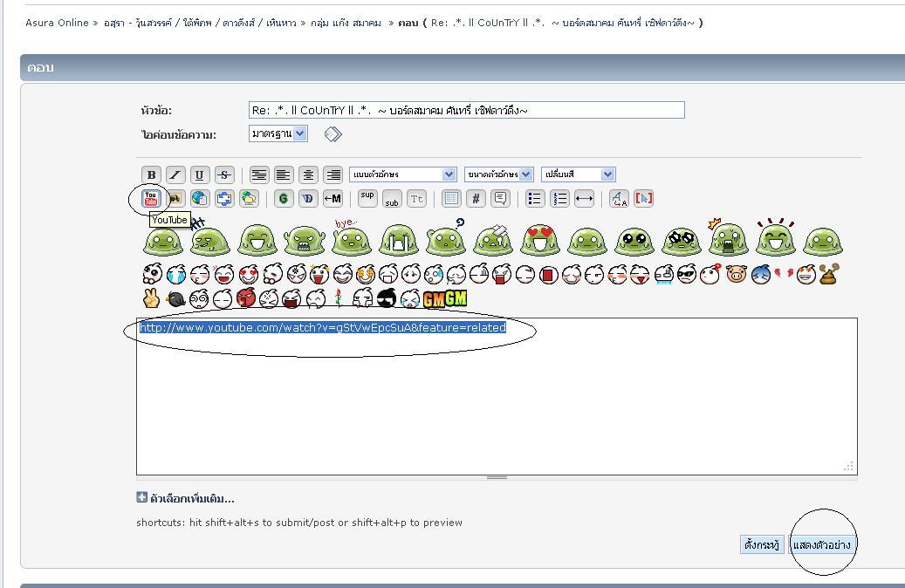Click the message icon preview image
The height and width of the screenshot is (588, 905).
(333, 134)
